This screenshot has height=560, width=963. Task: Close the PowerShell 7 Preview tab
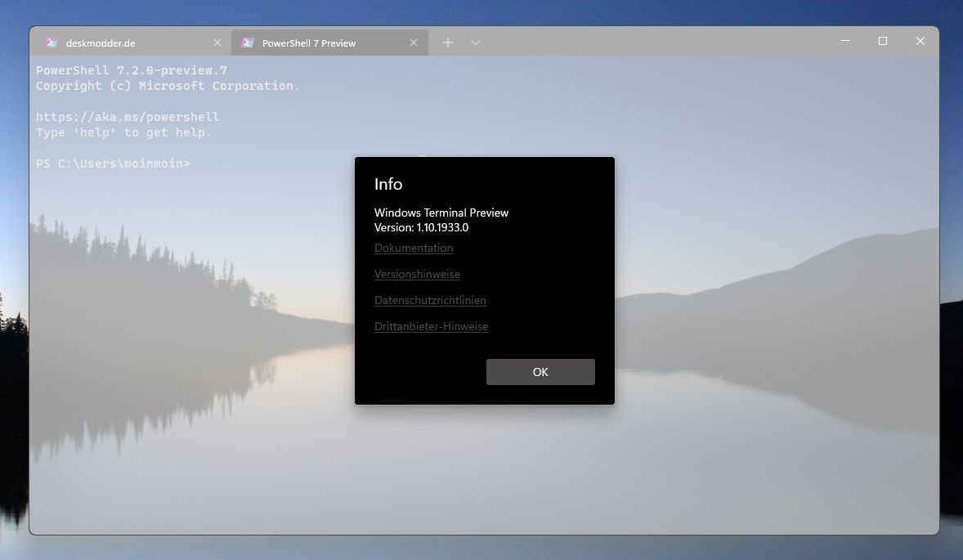point(414,43)
